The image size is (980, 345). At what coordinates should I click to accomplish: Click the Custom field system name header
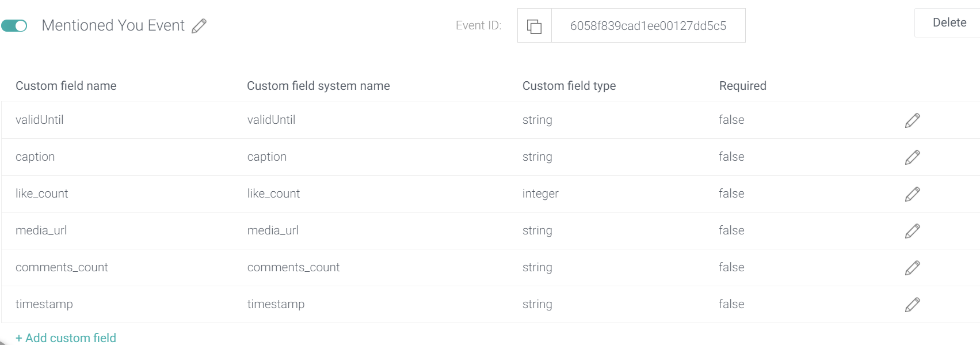click(318, 86)
